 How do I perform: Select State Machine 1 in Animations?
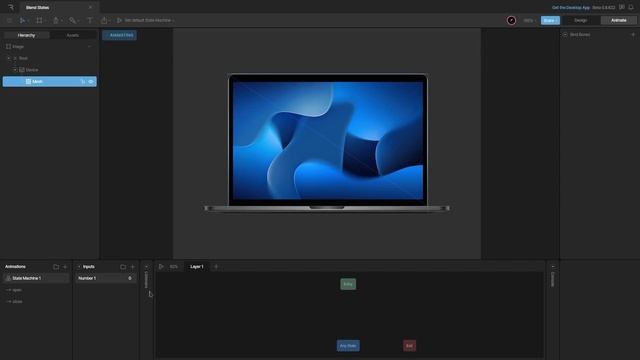(x=36, y=278)
